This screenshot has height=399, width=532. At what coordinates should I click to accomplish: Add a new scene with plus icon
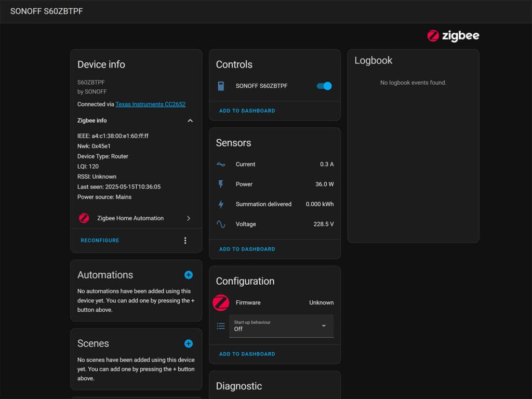tap(189, 344)
